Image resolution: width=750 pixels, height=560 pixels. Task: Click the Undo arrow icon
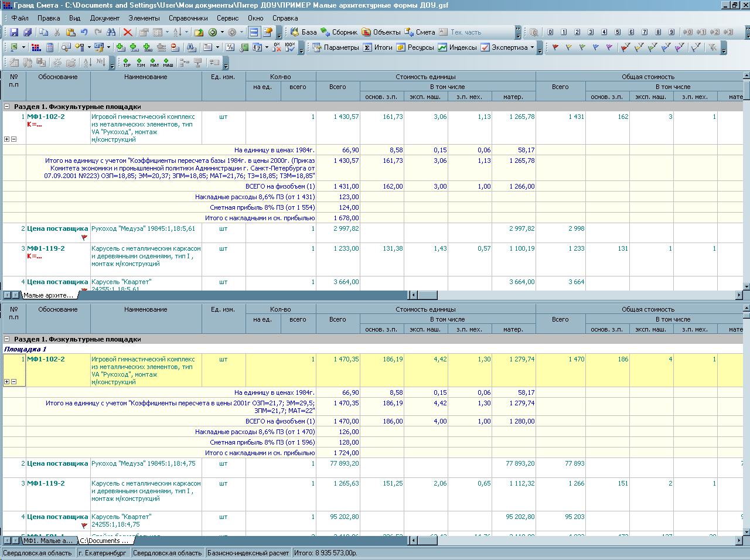[x=84, y=32]
